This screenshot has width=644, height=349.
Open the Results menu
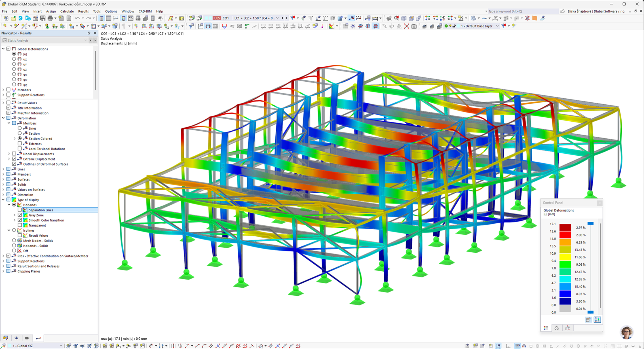[83, 11]
